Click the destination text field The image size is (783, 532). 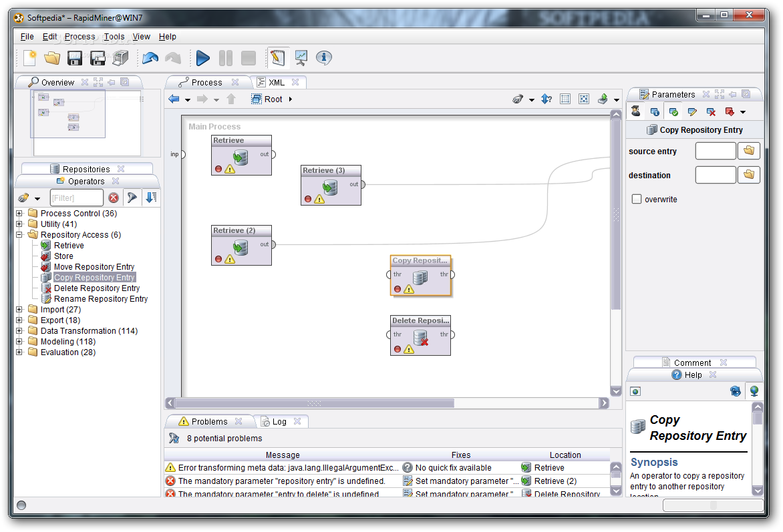pyautogui.click(x=716, y=175)
